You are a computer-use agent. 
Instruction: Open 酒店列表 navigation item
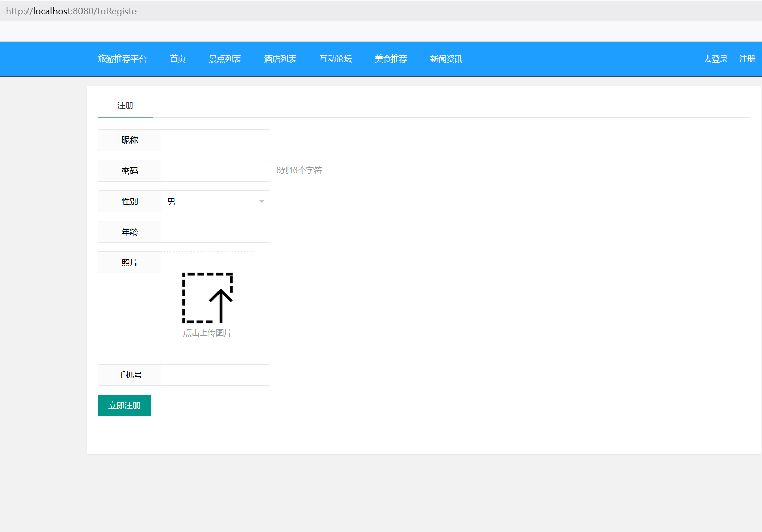pyautogui.click(x=280, y=59)
